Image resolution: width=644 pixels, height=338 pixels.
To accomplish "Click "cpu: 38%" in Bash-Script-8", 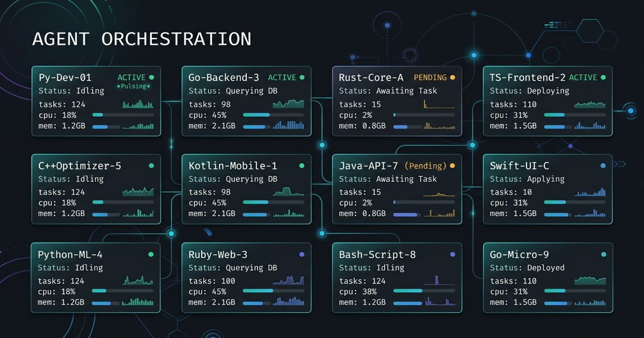I will (x=358, y=291).
